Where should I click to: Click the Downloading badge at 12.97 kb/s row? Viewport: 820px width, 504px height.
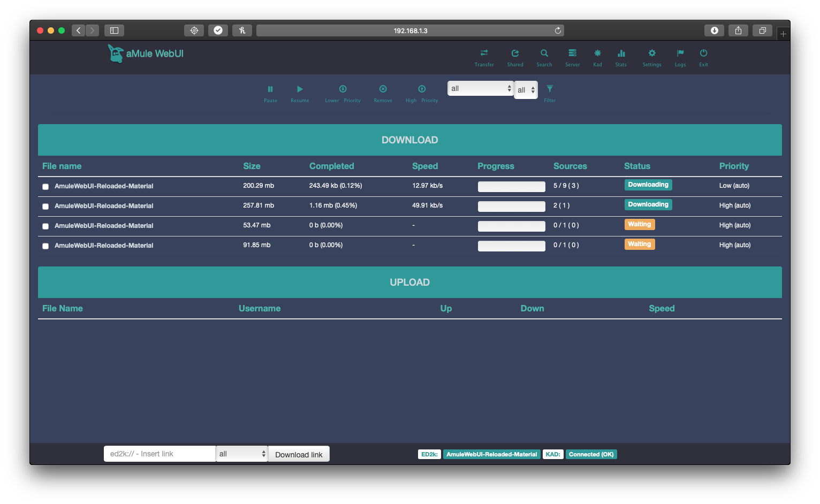point(648,185)
